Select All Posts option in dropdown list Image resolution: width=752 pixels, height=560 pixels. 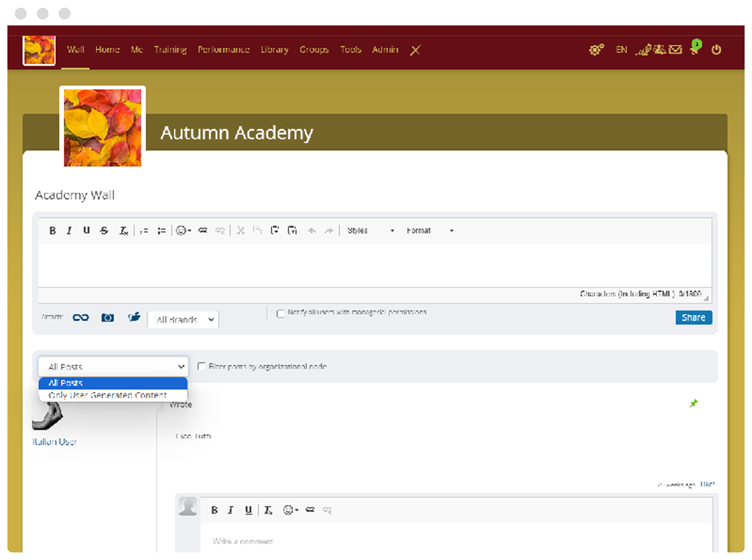pyautogui.click(x=113, y=383)
